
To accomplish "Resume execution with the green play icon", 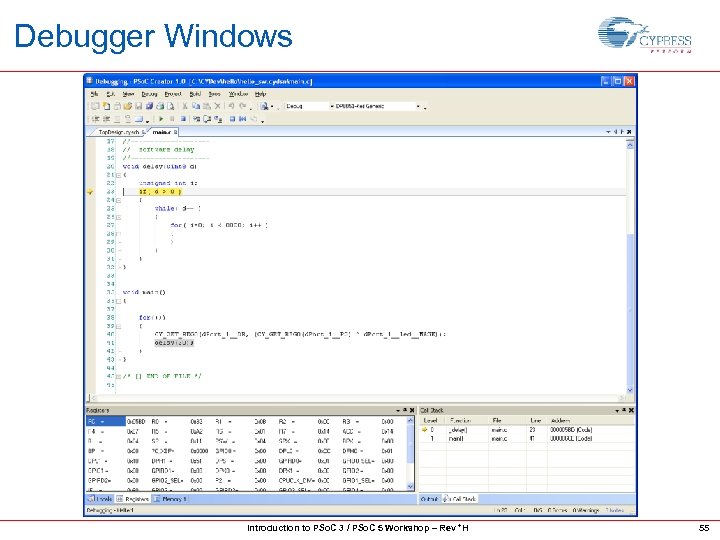I will 161,119.
